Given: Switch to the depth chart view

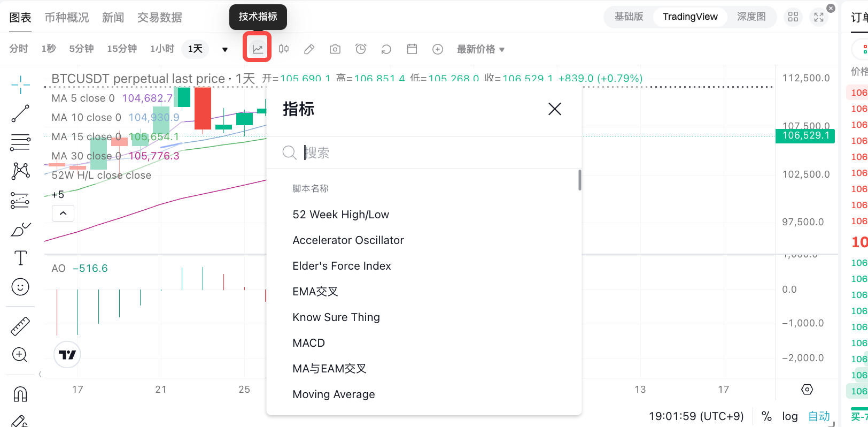Looking at the screenshot, I should [751, 17].
